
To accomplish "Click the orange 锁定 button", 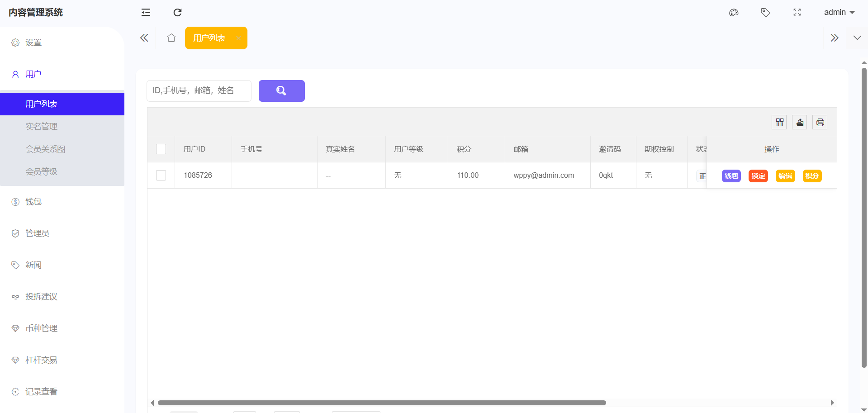I will [x=758, y=176].
